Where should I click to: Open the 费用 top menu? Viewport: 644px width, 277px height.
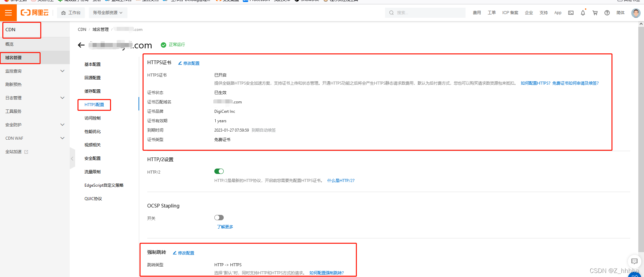click(x=477, y=13)
